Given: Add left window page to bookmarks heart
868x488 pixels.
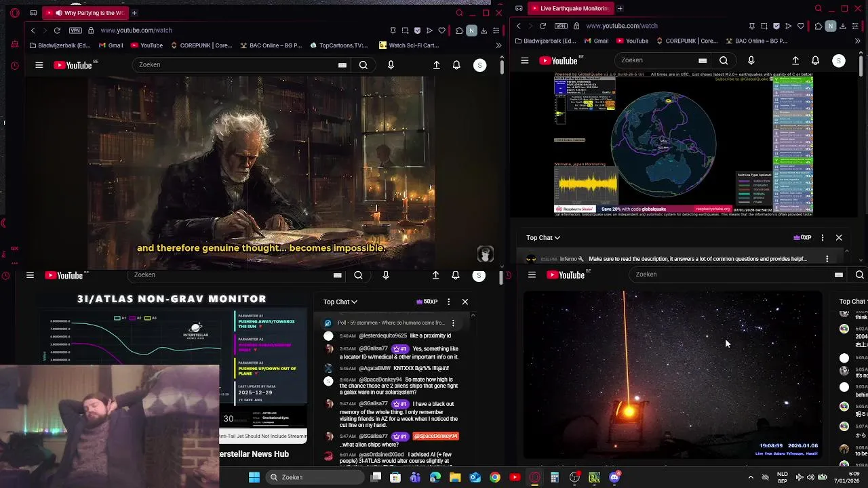Looking at the screenshot, I should 441,30.
